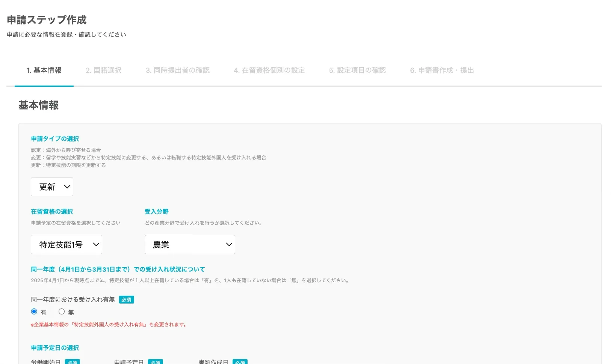Go to the 5. 設定項目の確認 step

click(x=357, y=70)
